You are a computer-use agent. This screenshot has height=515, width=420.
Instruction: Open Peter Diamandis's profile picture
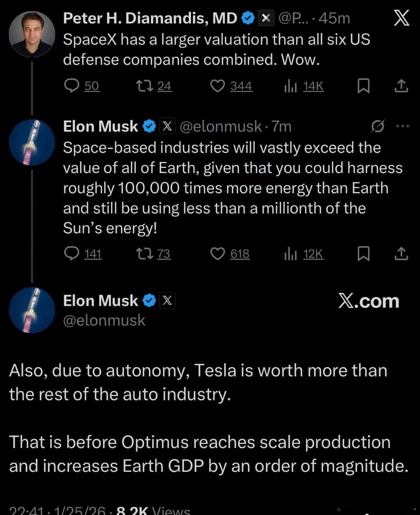tap(32, 34)
